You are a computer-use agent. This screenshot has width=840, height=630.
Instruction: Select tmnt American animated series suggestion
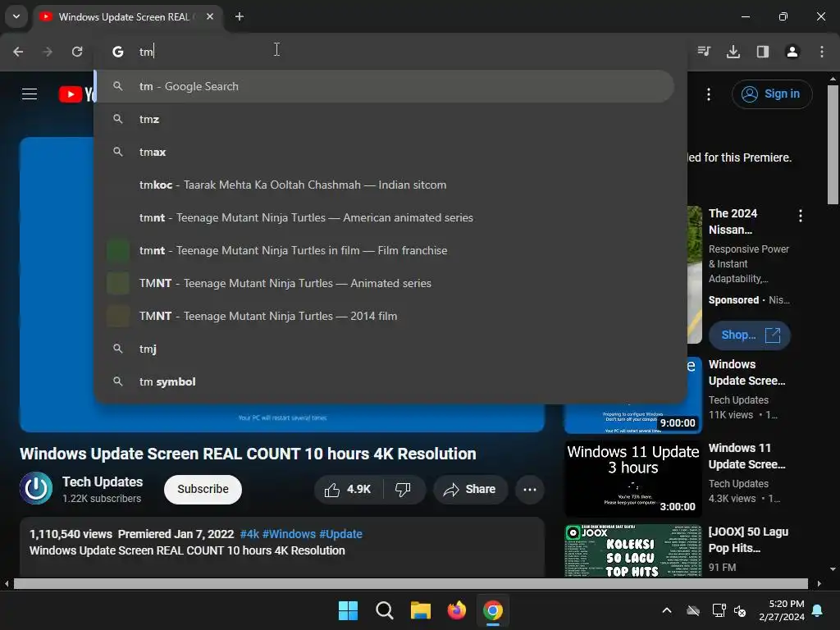pos(384,217)
